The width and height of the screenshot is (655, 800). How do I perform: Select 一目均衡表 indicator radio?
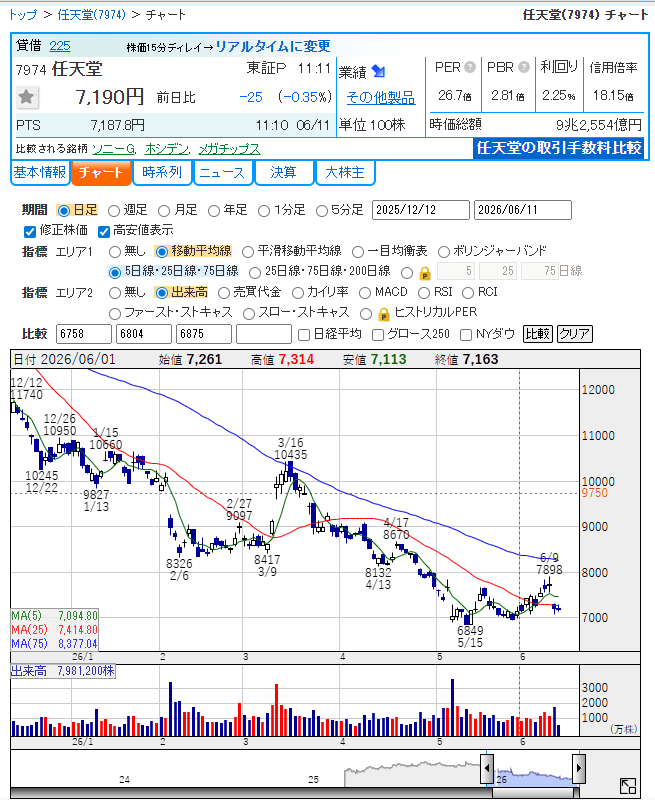point(358,252)
